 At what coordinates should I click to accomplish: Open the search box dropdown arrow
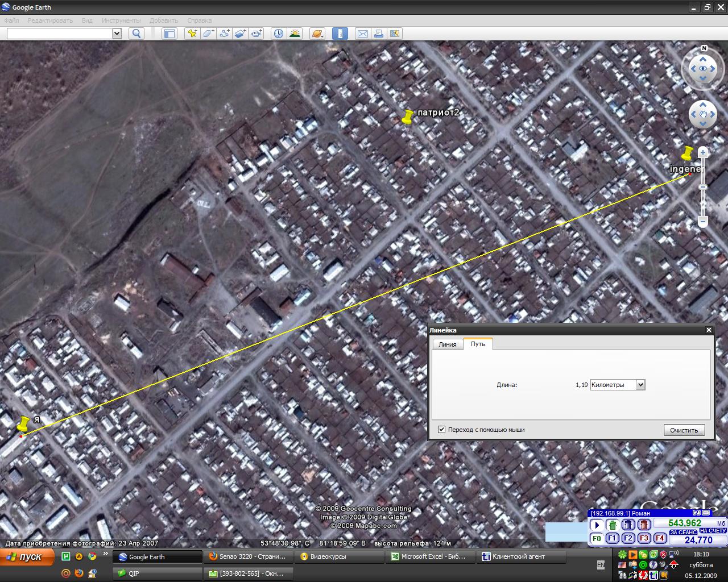coord(117,34)
